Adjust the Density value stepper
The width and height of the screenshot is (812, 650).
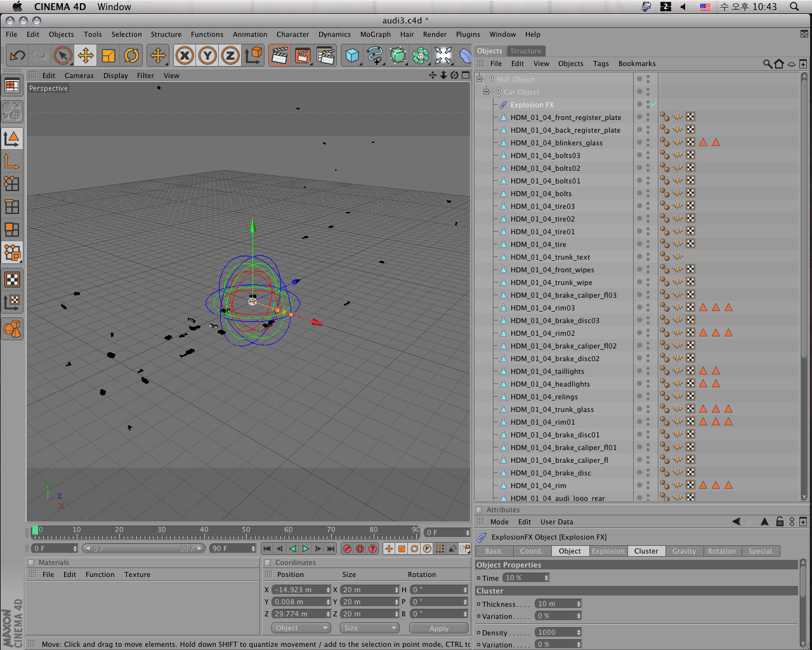[579, 632]
